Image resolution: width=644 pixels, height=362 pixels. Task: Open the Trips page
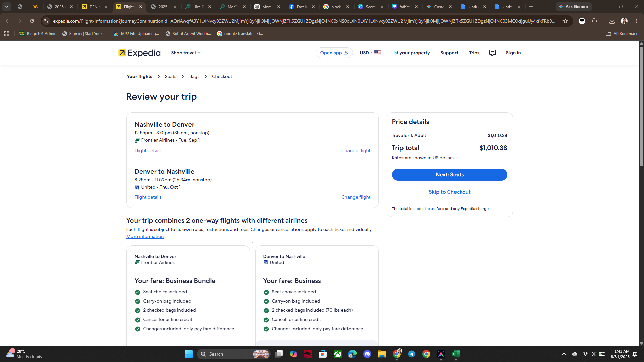point(474,53)
